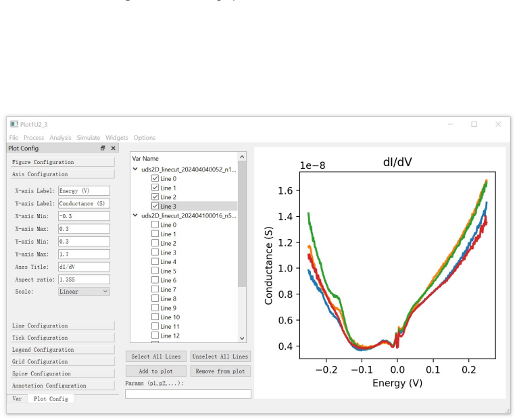Image resolution: width=517 pixels, height=420 pixels.
Task: Open the Scale Linear dropdown
Action: (84, 291)
